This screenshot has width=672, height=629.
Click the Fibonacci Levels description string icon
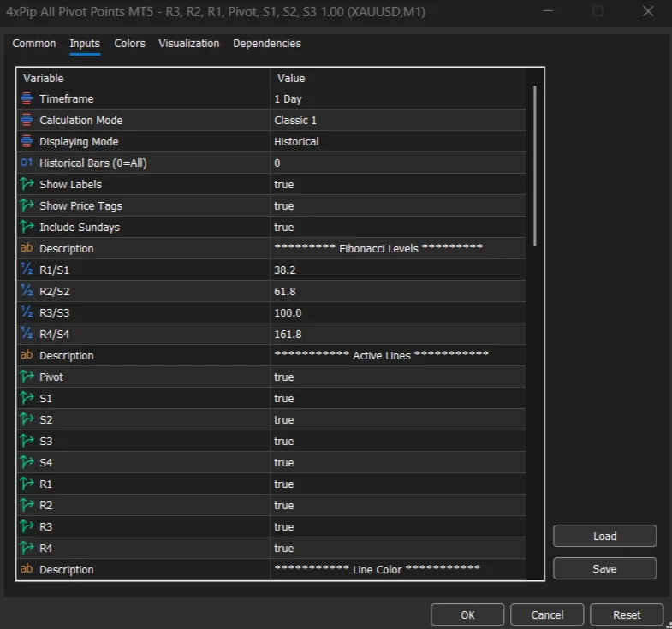click(x=27, y=247)
